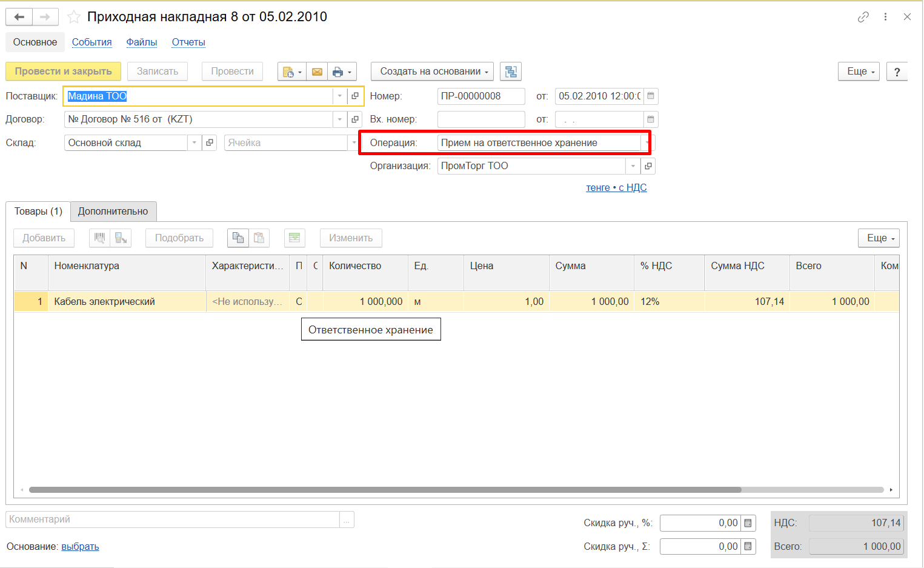Open the Создать на основании dropdown

click(432, 72)
